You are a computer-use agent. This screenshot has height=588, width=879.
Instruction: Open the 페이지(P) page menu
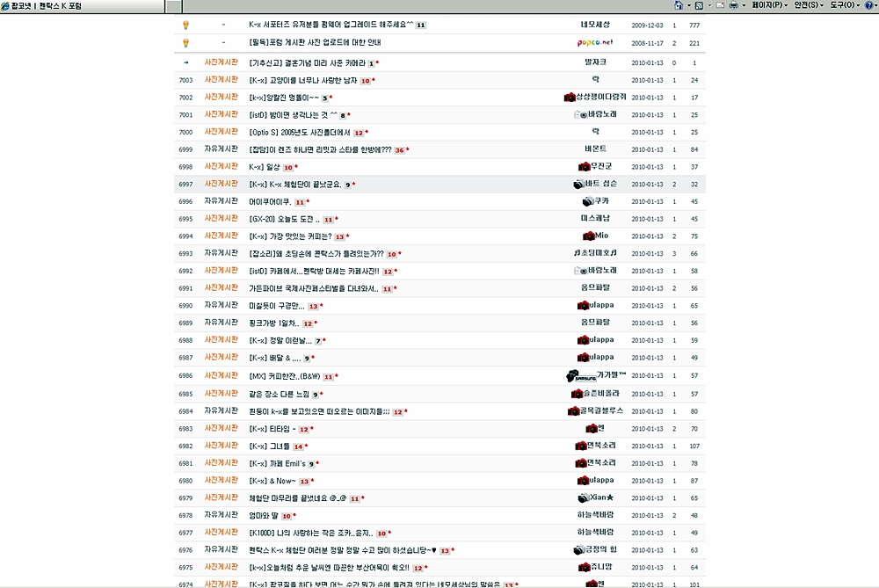pyautogui.click(x=770, y=5)
